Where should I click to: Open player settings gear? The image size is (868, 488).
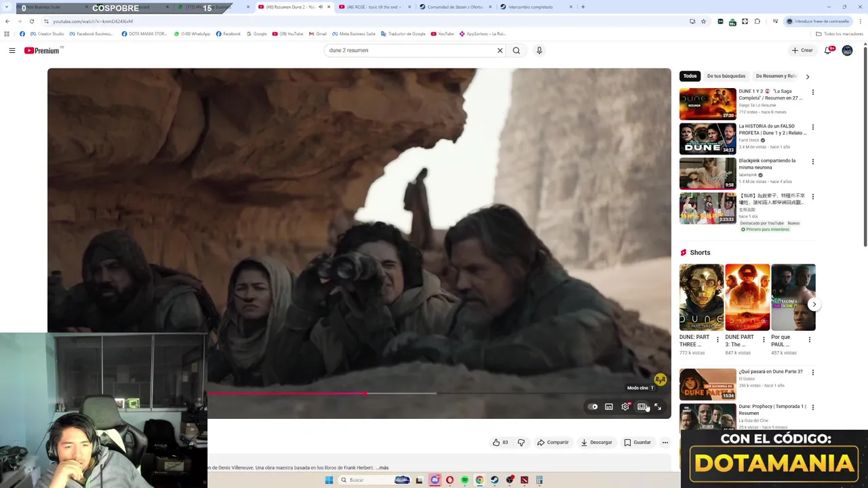(x=625, y=407)
